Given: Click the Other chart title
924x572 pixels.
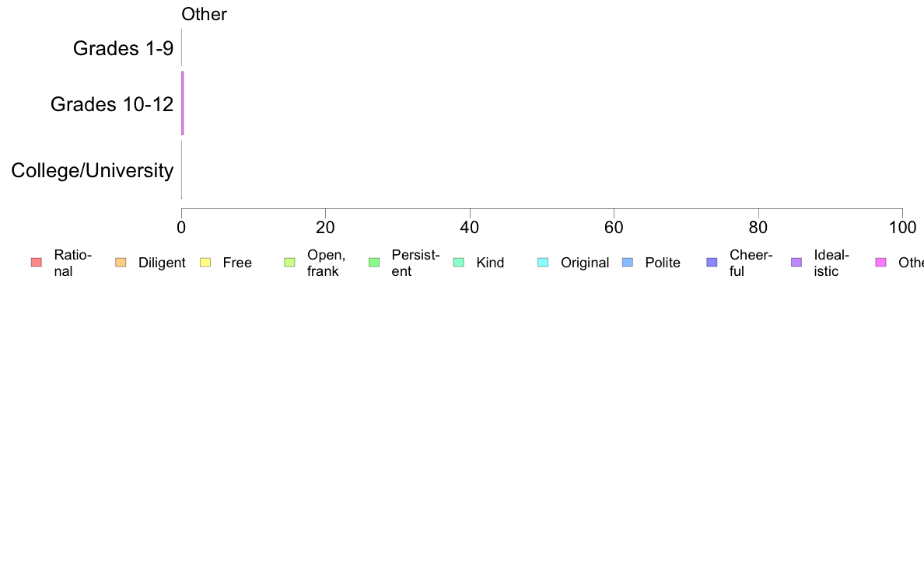Looking at the screenshot, I should [204, 14].
